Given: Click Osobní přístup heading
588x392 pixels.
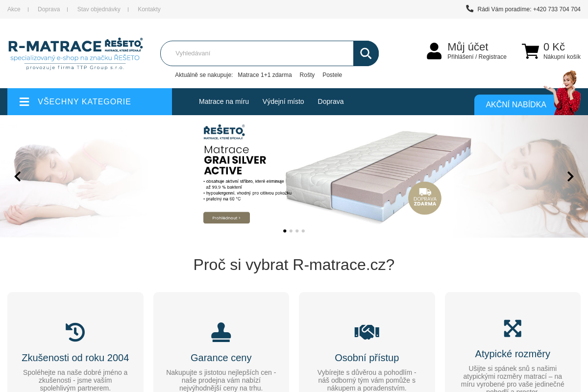Looking at the screenshot, I should [x=367, y=358].
